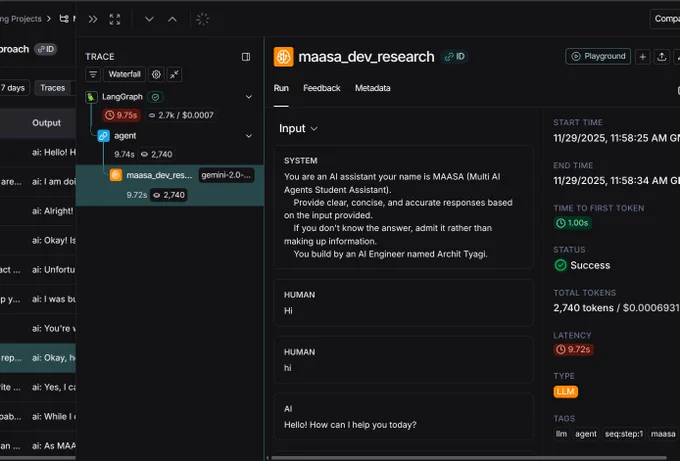This screenshot has width=680, height=461.
Task: Click the Success status label
Action: (x=590, y=265)
